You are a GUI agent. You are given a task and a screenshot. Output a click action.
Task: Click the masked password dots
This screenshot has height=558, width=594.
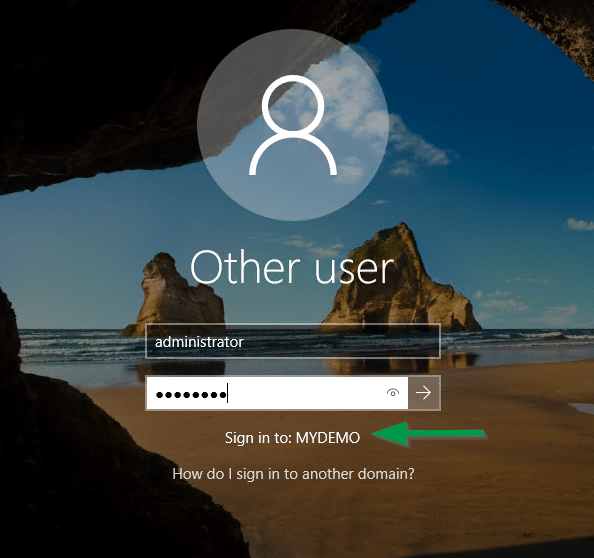coord(191,395)
